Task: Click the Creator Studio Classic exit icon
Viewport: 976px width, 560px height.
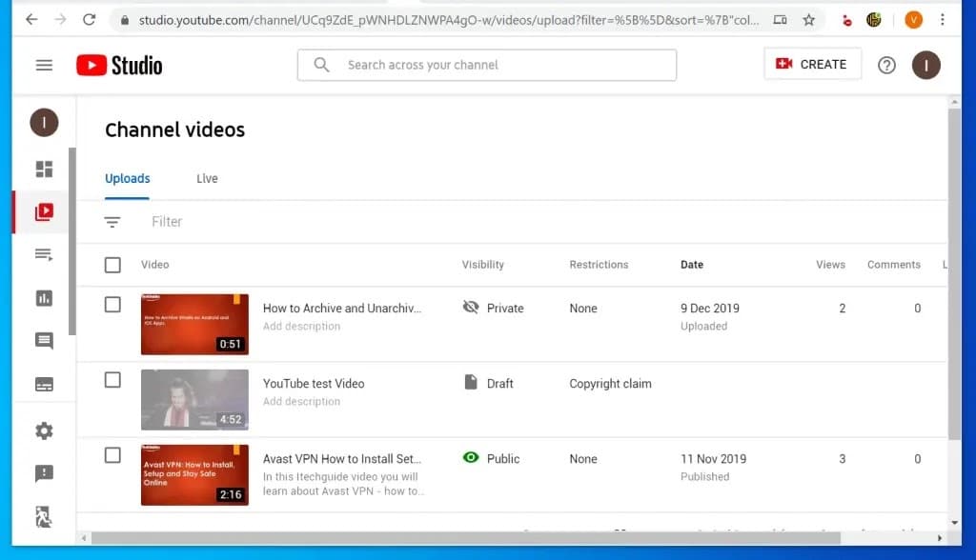Action: tap(43, 516)
